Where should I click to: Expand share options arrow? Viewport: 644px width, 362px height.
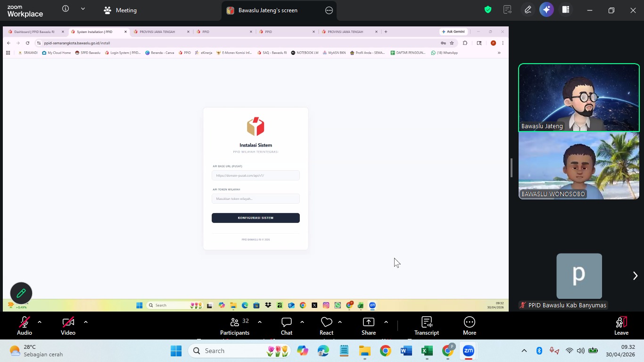click(x=386, y=322)
